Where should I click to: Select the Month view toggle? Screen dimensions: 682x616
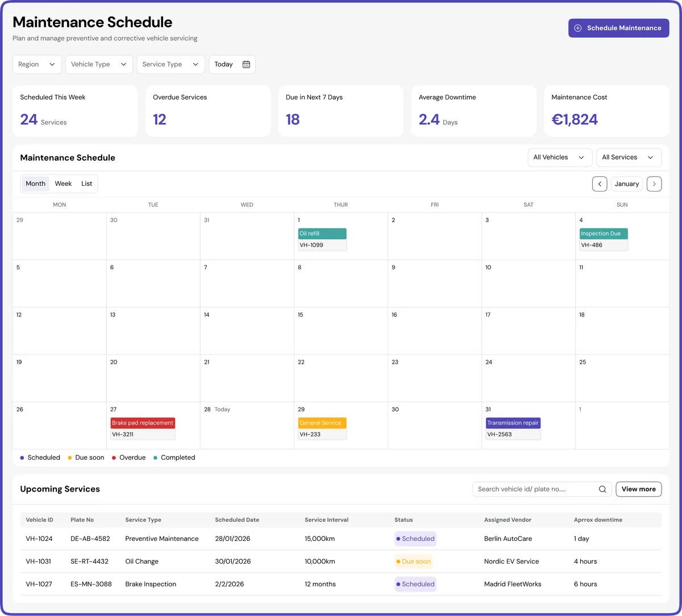[x=35, y=184]
